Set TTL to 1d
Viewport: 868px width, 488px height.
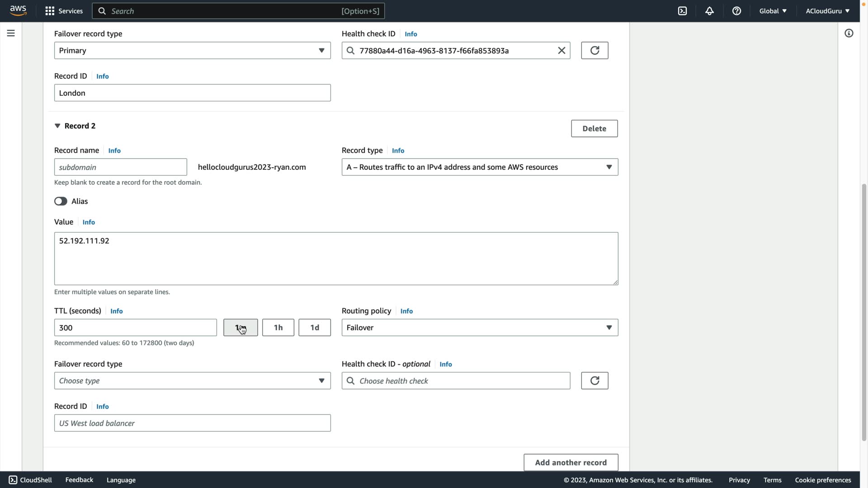click(x=314, y=328)
